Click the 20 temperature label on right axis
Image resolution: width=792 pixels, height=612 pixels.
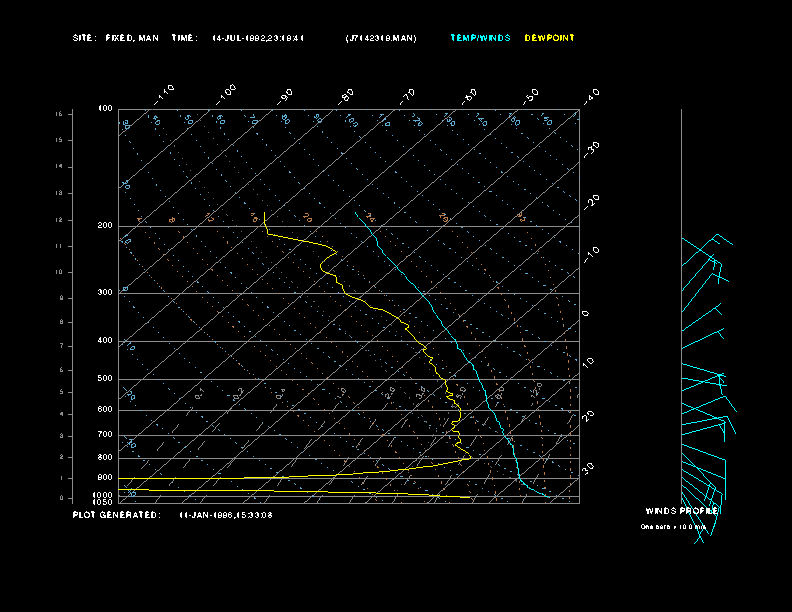point(588,415)
